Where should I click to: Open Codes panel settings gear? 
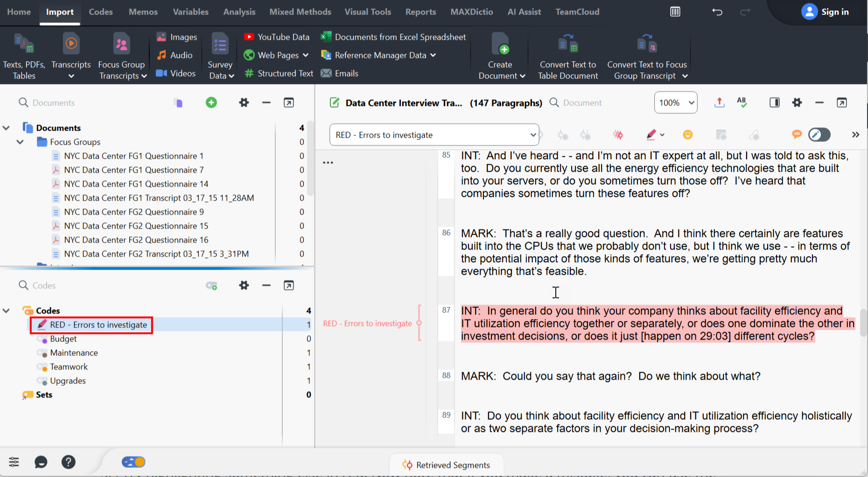pos(244,285)
